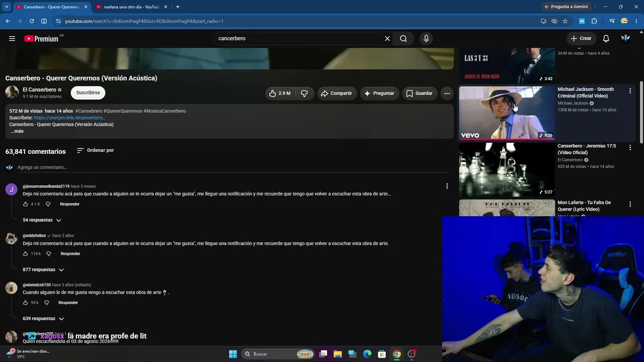Reload the current page
The image size is (644, 362).
(x=32, y=21)
